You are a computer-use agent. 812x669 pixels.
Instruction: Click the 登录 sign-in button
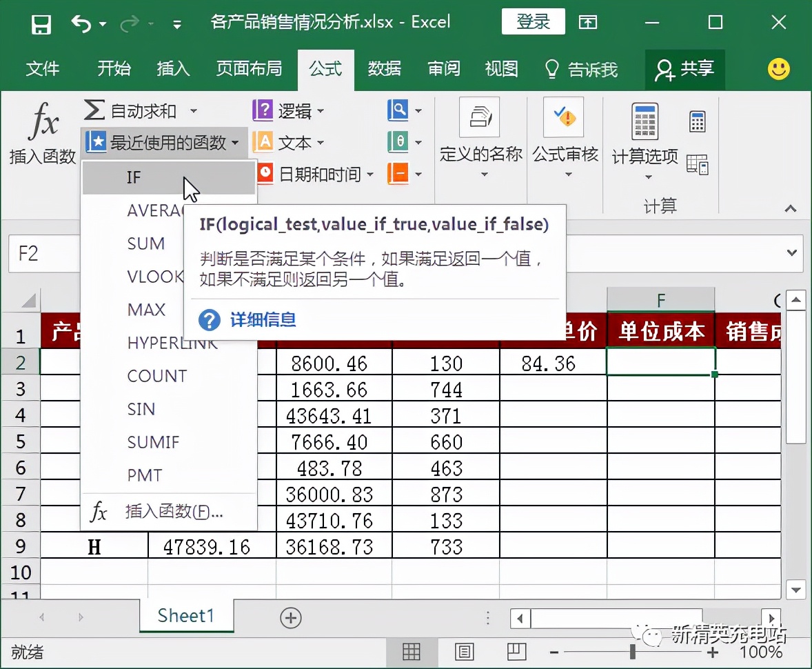pos(533,21)
